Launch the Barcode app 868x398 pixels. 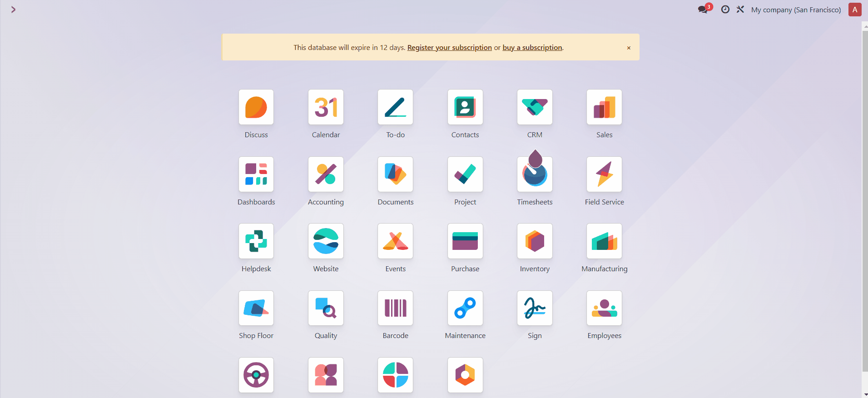[395, 308]
